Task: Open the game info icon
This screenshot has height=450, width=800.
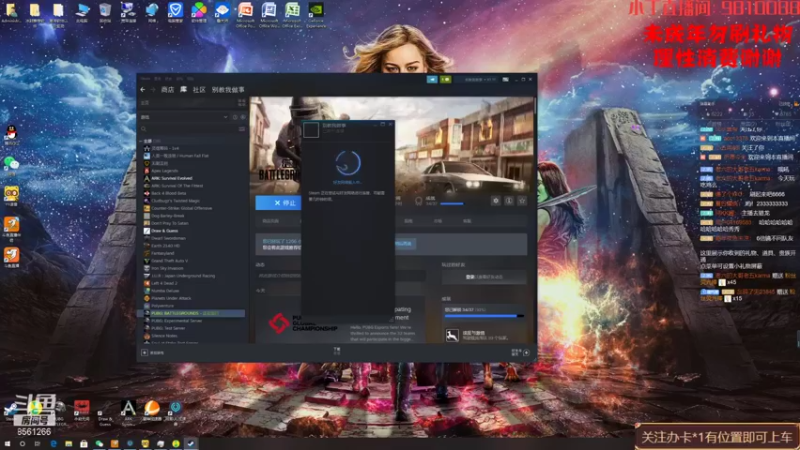Action: [509, 201]
